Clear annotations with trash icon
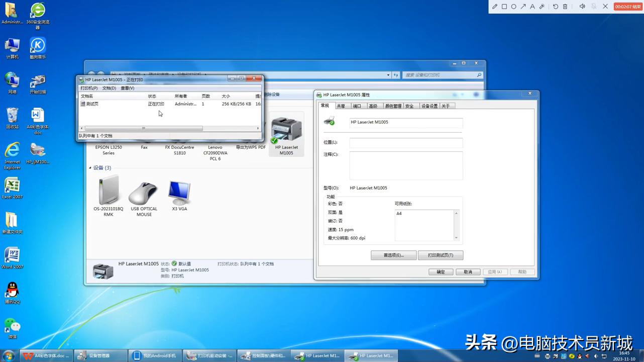This screenshot has height=362, width=644. [565, 7]
